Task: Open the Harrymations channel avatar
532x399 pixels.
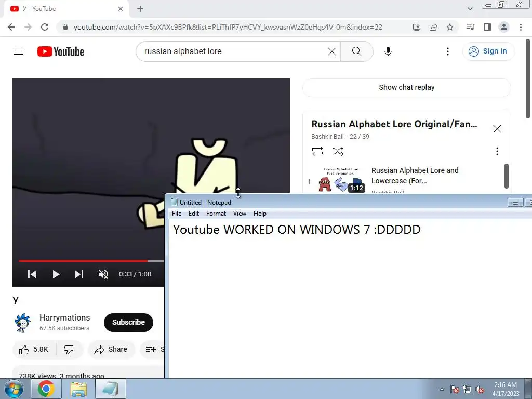Action: (x=23, y=322)
